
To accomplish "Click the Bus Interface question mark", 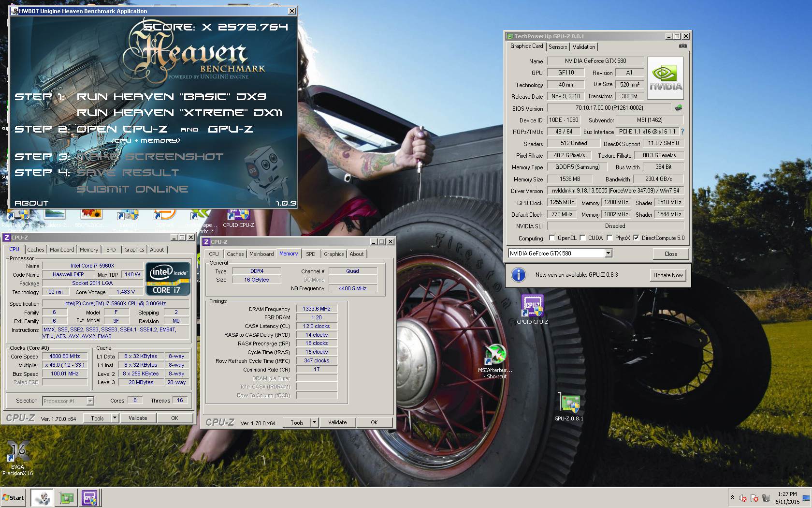I will [x=682, y=132].
